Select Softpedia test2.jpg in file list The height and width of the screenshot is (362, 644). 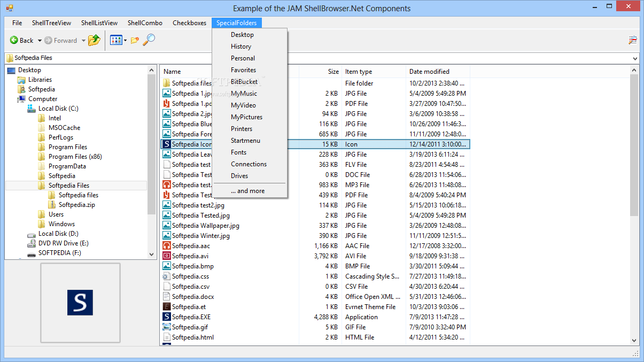point(199,205)
